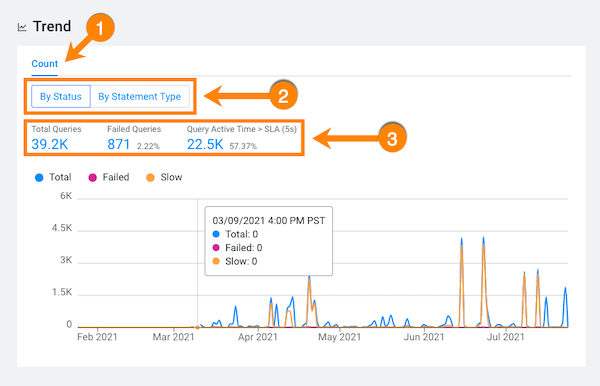
Task: Click the 39.2K Total Queries value
Action: 50,144
